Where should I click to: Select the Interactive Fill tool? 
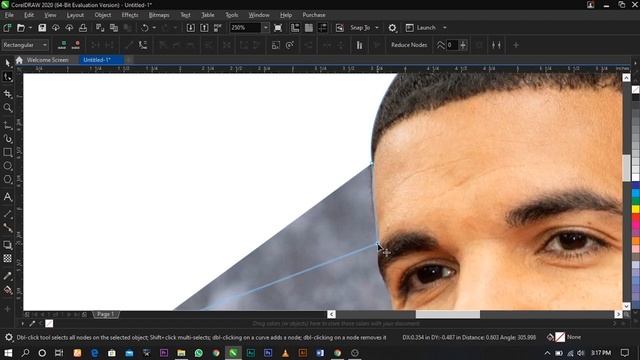[7, 290]
